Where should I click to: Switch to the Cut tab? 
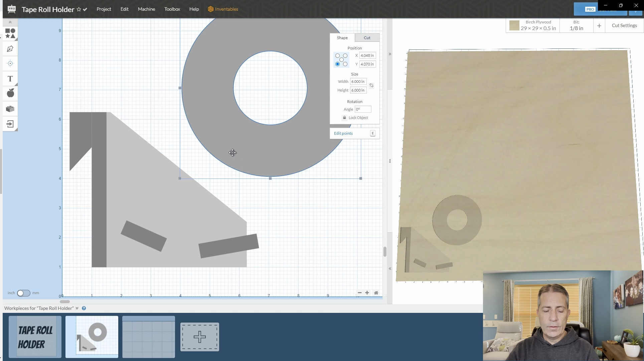[x=367, y=38]
